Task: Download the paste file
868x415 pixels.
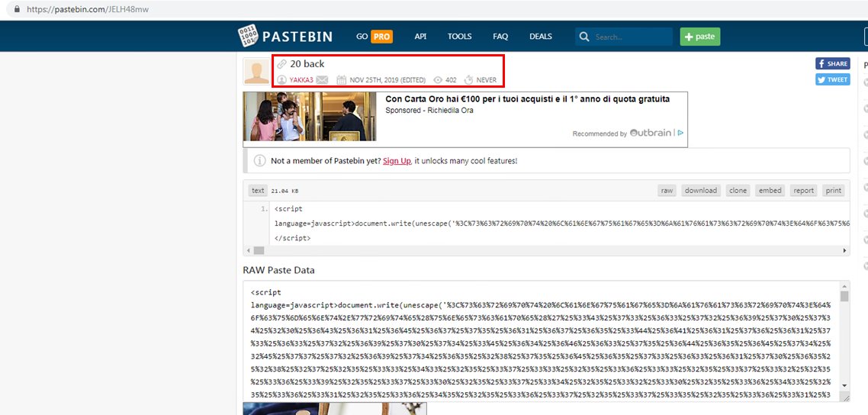Action: 701,191
